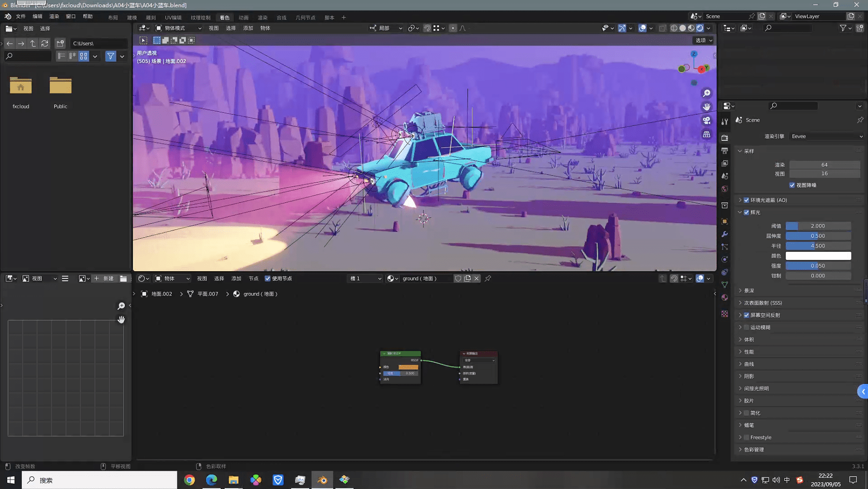Select wireframe viewport shading mode
Viewport: 868px width, 489px height.
pos(674,28)
